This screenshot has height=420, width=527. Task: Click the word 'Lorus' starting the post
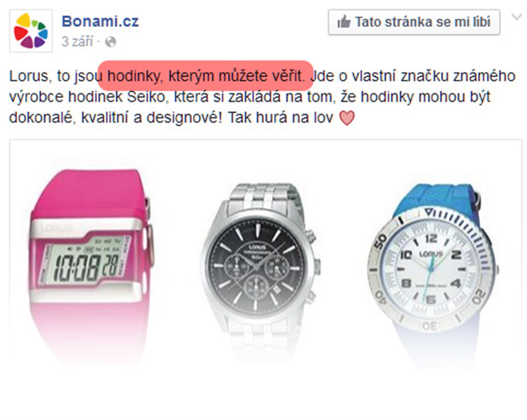pyautogui.click(x=30, y=76)
